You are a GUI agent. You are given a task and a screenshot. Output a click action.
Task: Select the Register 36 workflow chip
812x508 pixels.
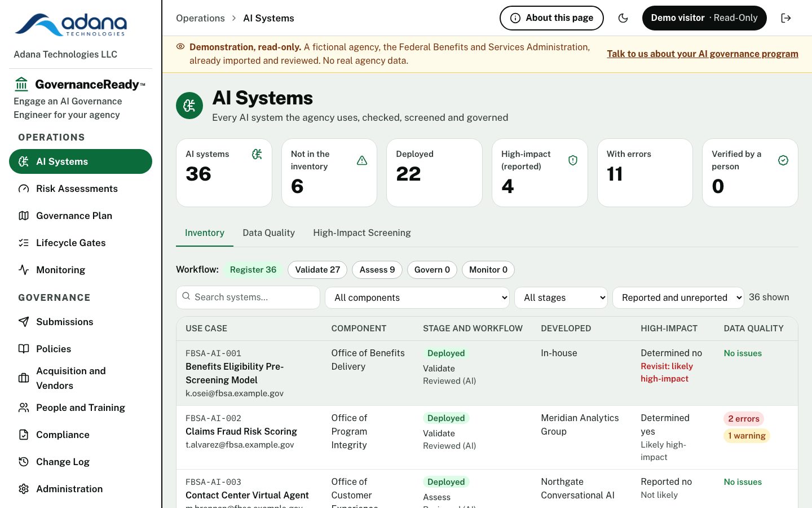point(253,270)
